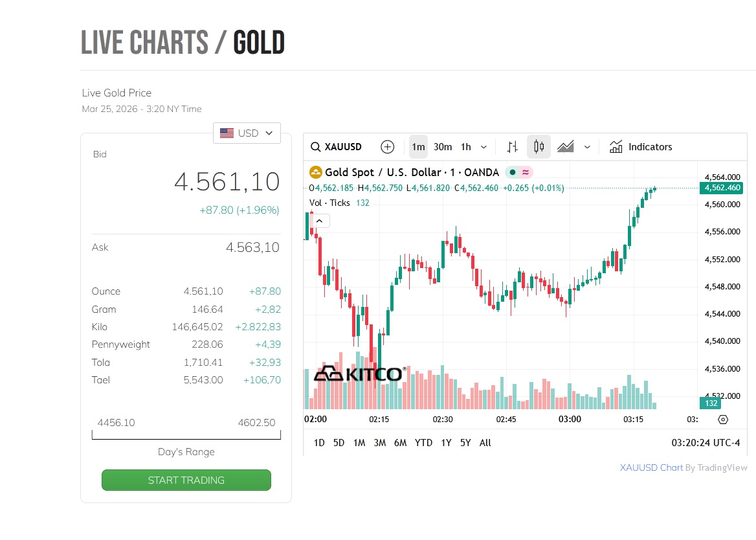Switch chart to the 1h interval
Viewport: 756px width, 540px height.
click(x=466, y=147)
